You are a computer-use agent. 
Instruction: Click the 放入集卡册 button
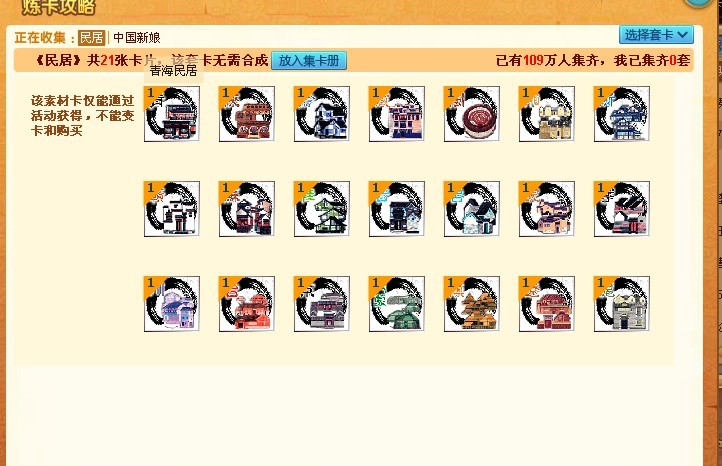click(309, 61)
